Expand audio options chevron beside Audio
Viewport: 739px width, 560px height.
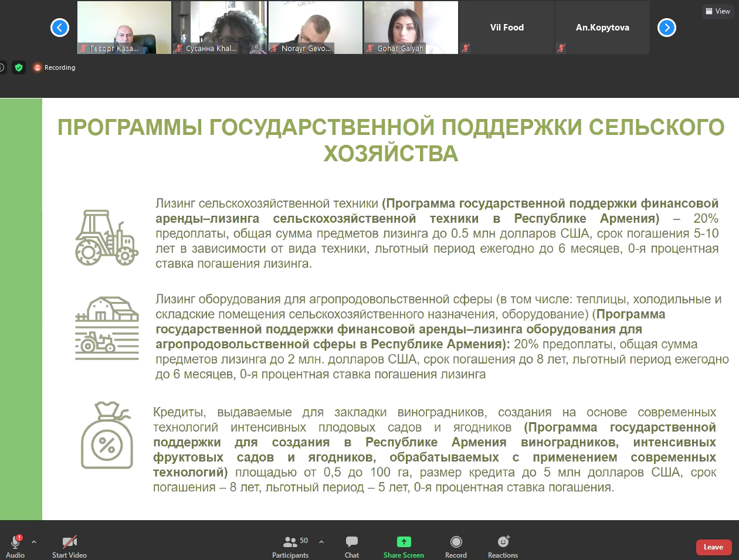pos(34,541)
